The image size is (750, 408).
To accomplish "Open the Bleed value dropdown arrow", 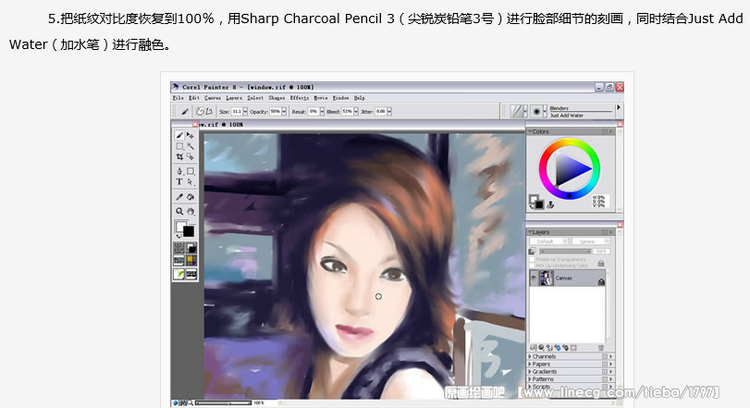I will click(356, 111).
